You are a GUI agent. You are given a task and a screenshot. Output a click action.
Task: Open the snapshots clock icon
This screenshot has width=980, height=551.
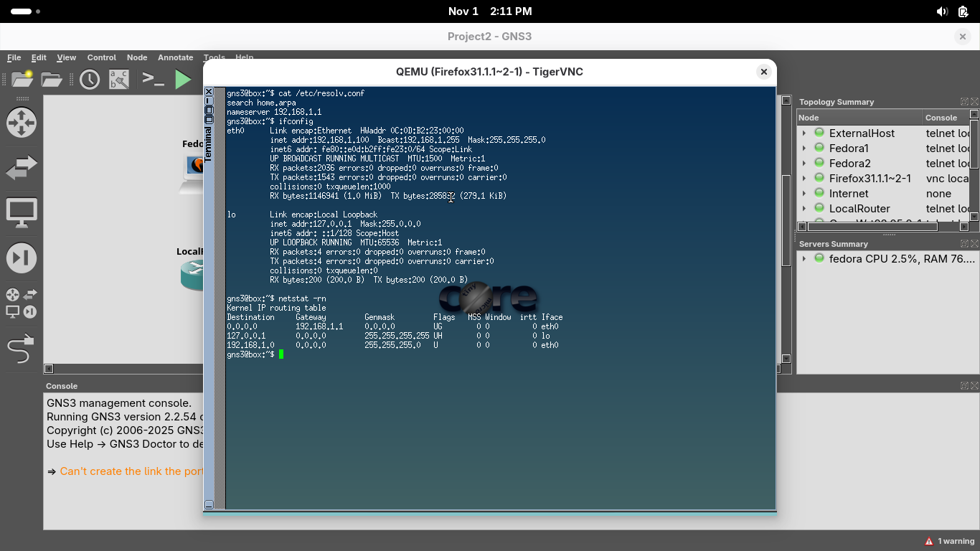(90, 79)
